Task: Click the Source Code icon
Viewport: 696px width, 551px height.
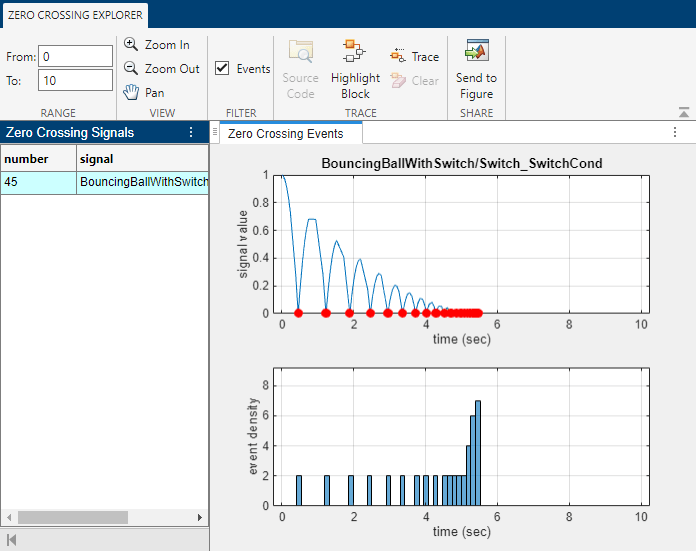Action: [x=300, y=53]
